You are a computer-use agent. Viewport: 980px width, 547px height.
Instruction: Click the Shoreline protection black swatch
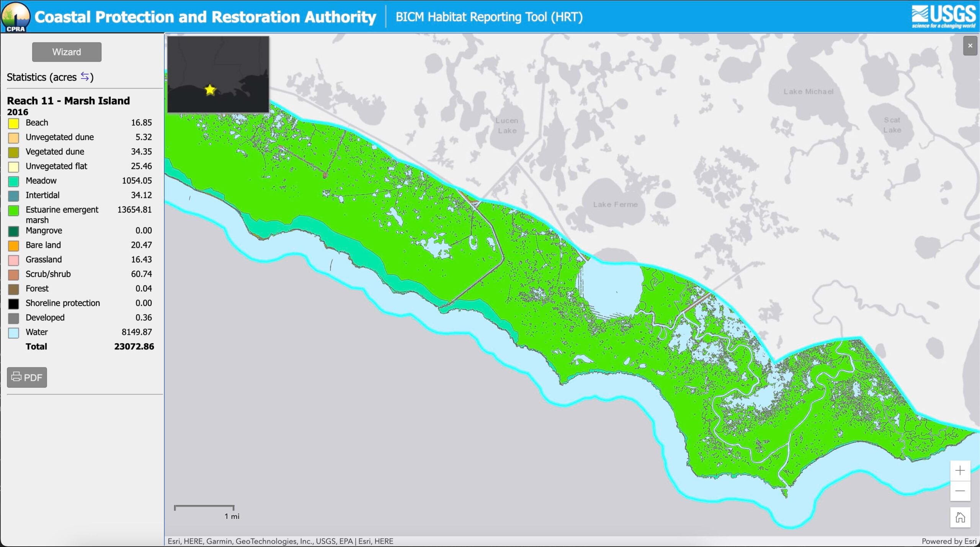[x=13, y=304]
